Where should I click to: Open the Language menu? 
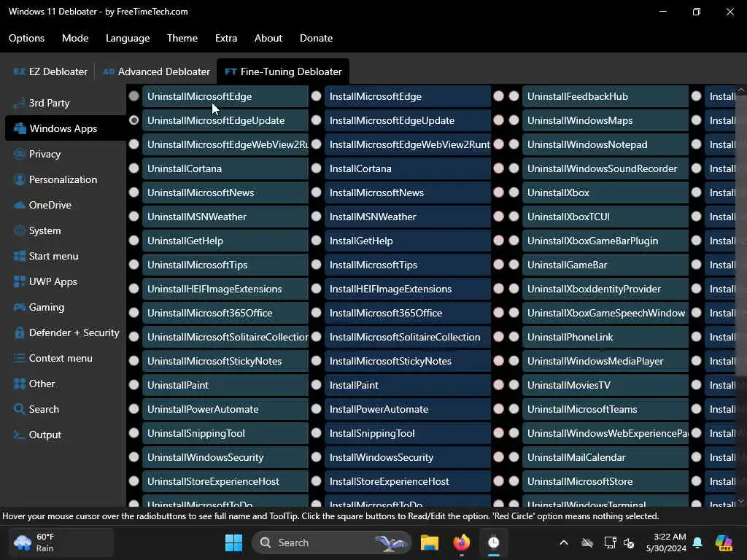(128, 38)
